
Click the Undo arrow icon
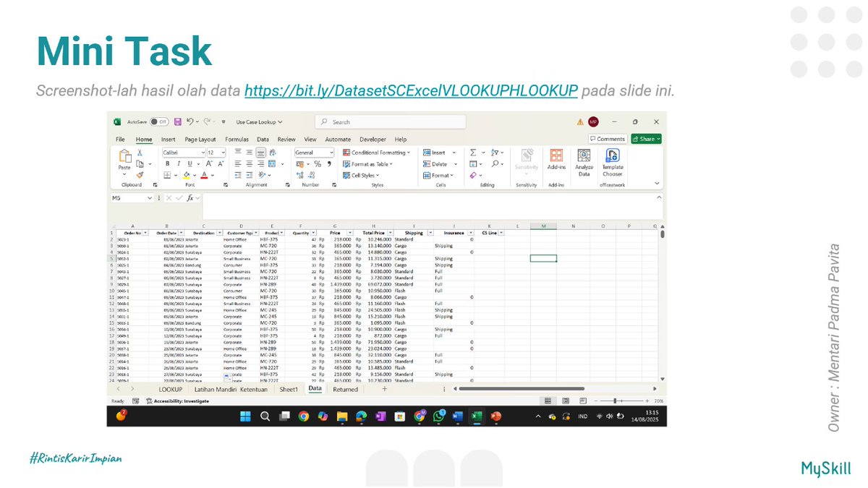pyautogui.click(x=190, y=122)
